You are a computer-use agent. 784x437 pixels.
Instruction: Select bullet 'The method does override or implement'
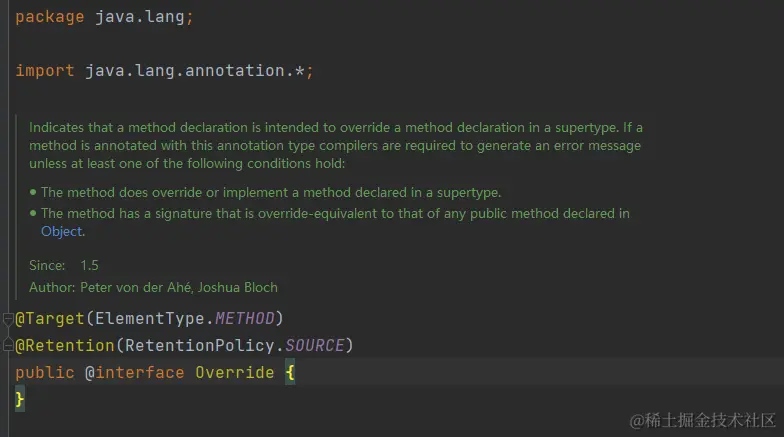(x=271, y=192)
